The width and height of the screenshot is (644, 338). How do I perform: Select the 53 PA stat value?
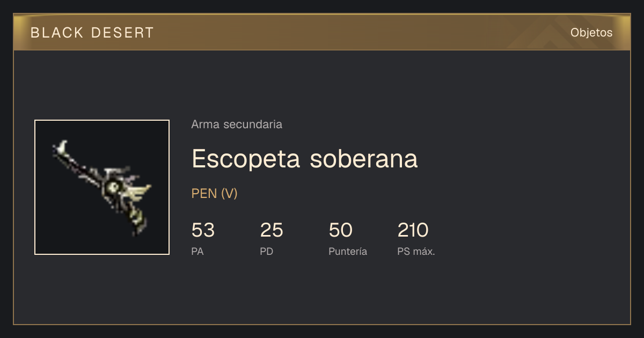(x=203, y=230)
